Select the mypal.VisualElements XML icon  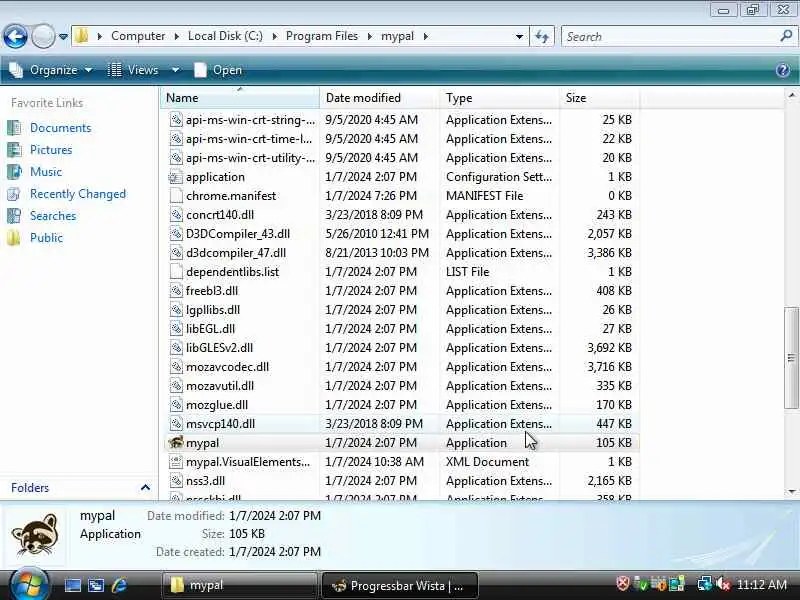176,462
